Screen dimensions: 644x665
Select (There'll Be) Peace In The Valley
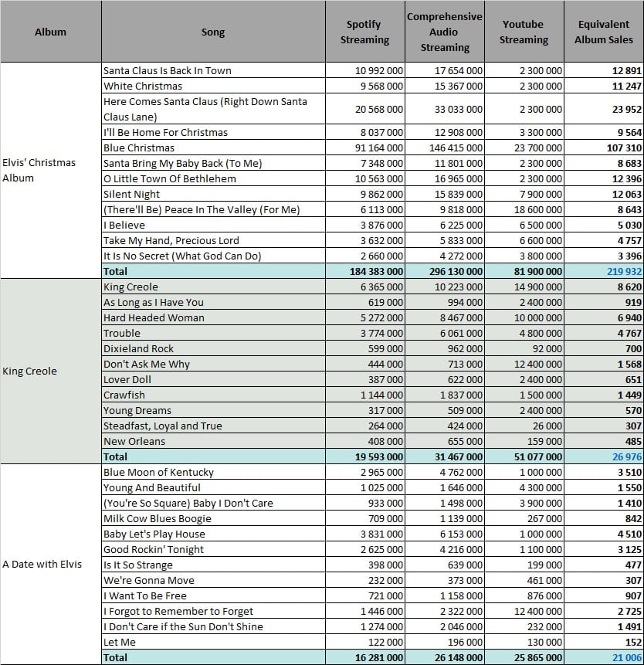tap(213, 209)
